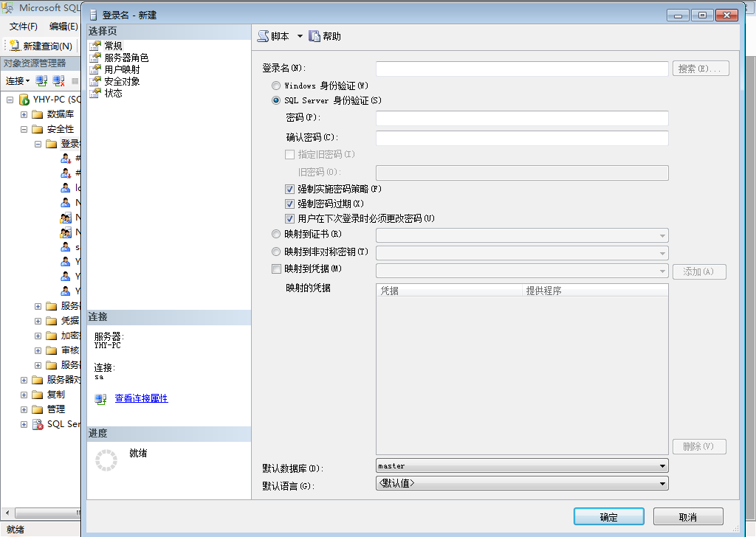Toggle 强制密码过期 checkbox

click(x=289, y=204)
